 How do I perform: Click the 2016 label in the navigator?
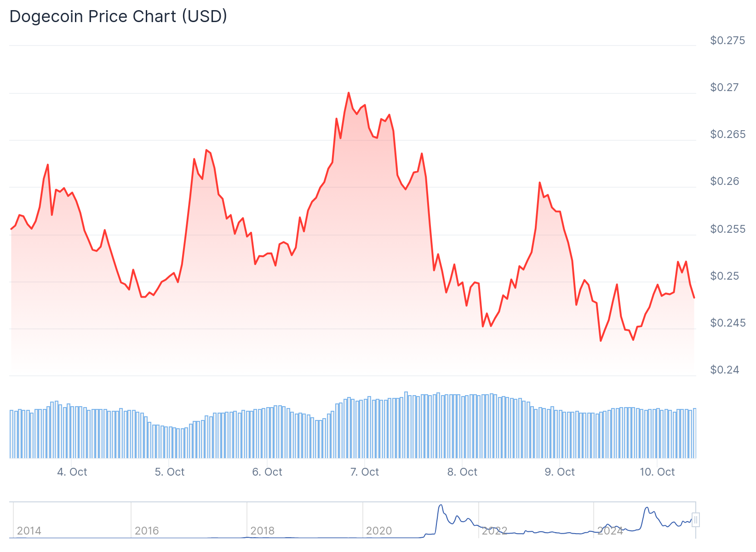tap(147, 531)
